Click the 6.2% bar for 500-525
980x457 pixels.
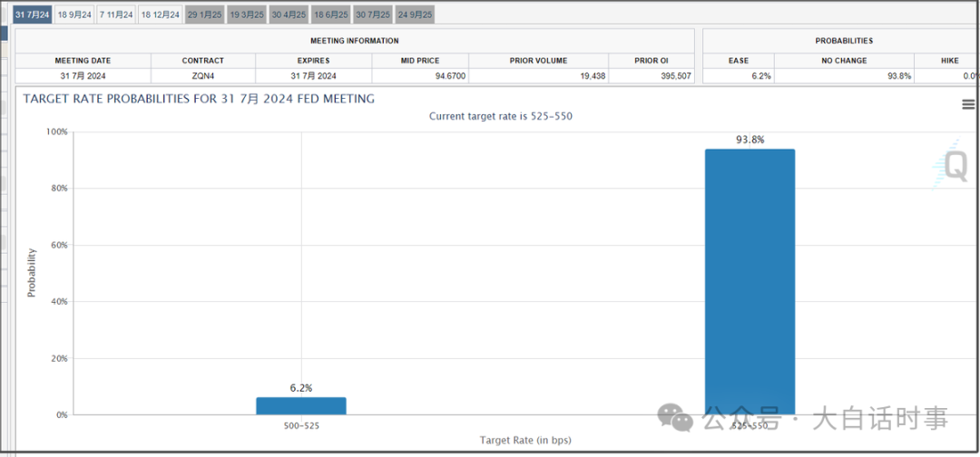tap(301, 405)
